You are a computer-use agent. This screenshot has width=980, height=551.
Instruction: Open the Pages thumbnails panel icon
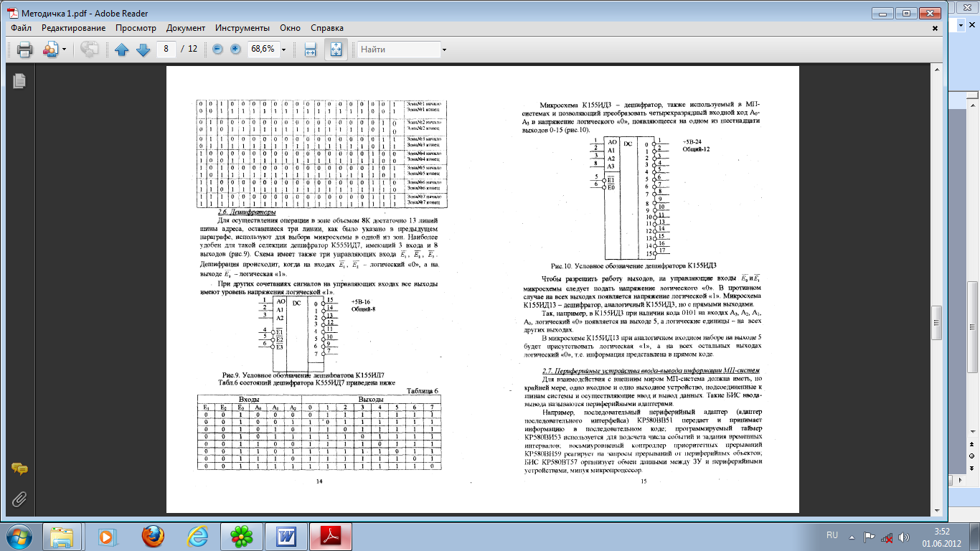point(19,81)
